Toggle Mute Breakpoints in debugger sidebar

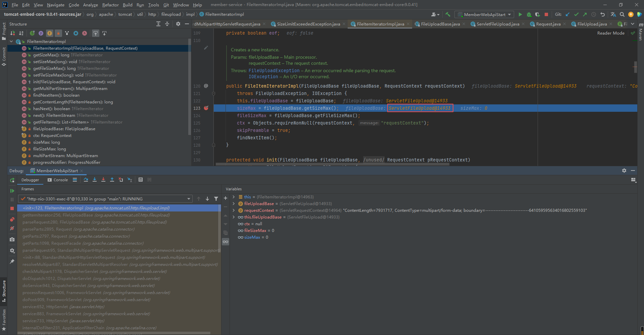tap(12, 228)
